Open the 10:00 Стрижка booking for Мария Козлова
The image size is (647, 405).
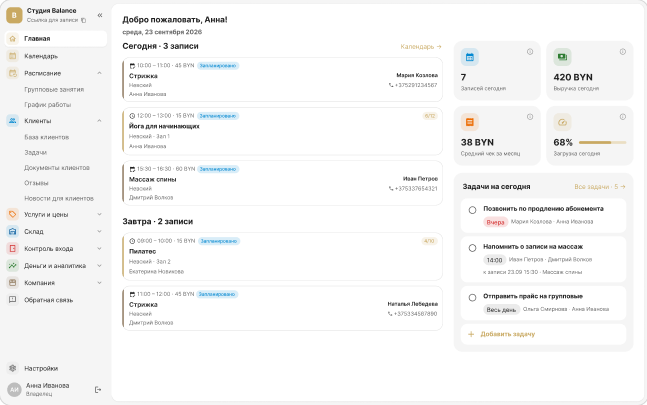283,80
